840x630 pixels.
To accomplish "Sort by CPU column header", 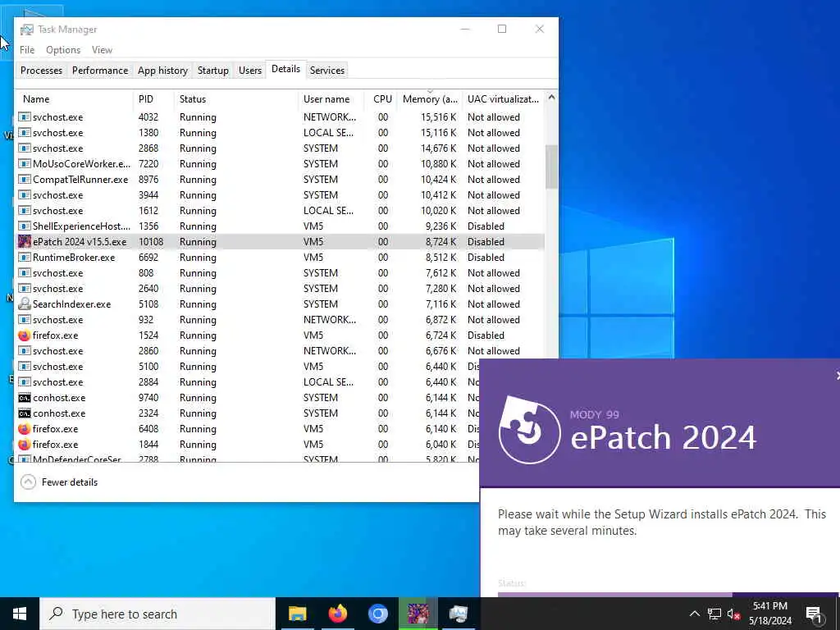I will pos(382,99).
